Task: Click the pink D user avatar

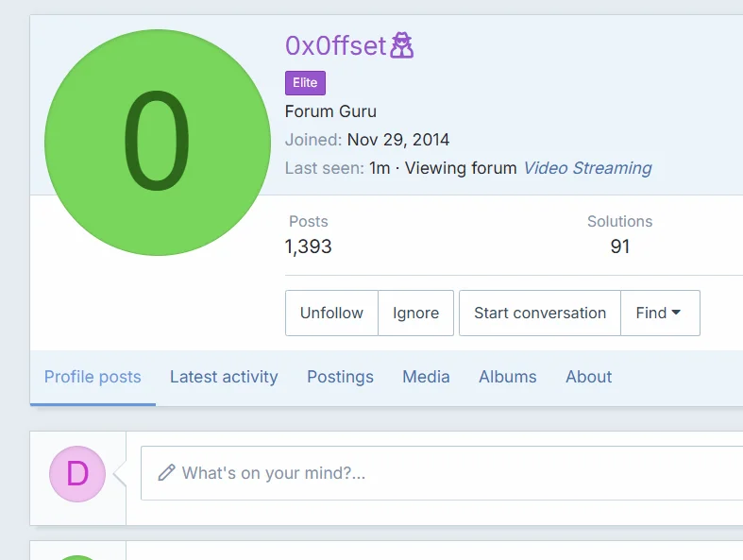Action: [x=77, y=474]
